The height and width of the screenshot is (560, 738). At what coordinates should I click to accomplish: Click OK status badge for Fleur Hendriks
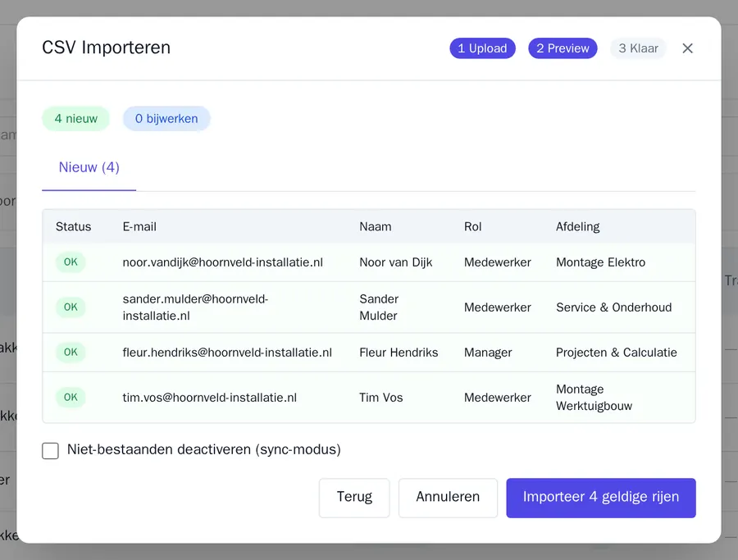click(x=71, y=353)
